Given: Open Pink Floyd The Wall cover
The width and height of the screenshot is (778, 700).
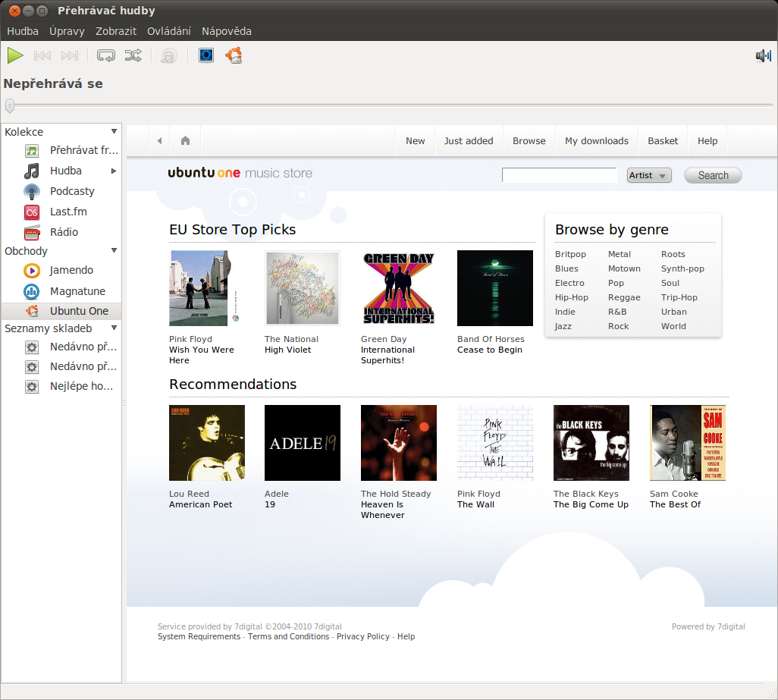Looking at the screenshot, I should pyautogui.click(x=495, y=443).
